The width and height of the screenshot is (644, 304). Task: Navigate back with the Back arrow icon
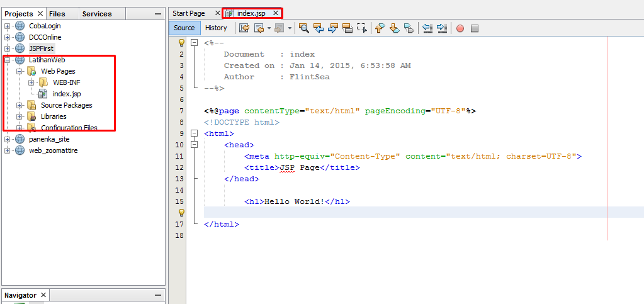point(259,28)
